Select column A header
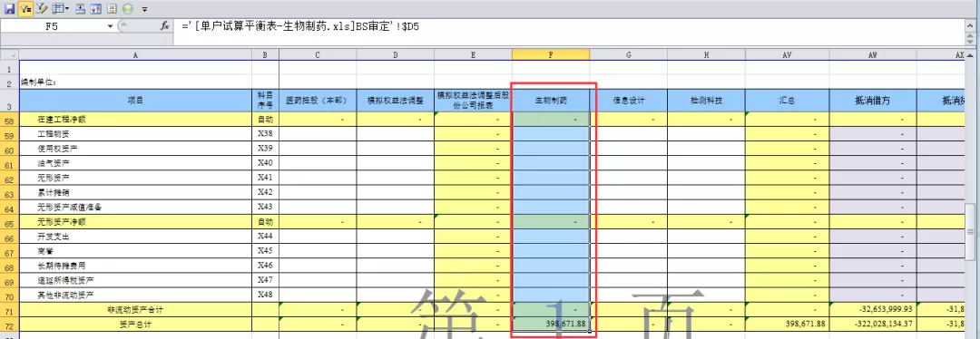This screenshot has height=339, width=980. (x=135, y=55)
